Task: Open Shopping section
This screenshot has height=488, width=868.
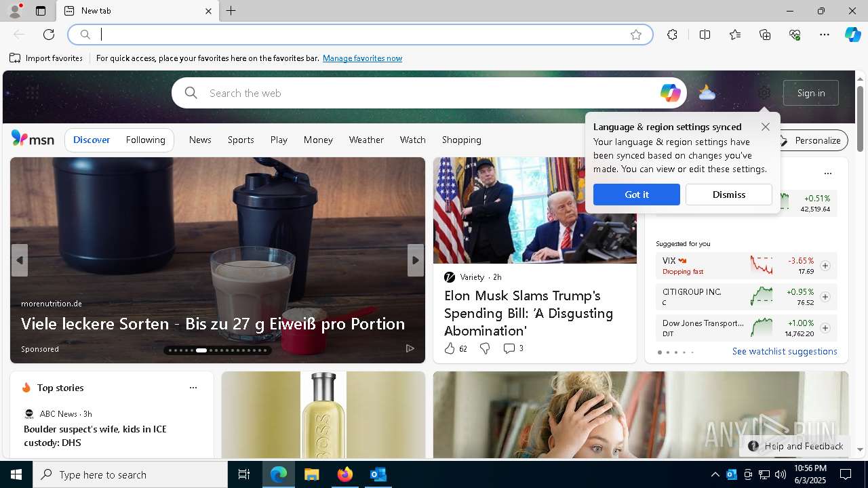Action: click(462, 140)
